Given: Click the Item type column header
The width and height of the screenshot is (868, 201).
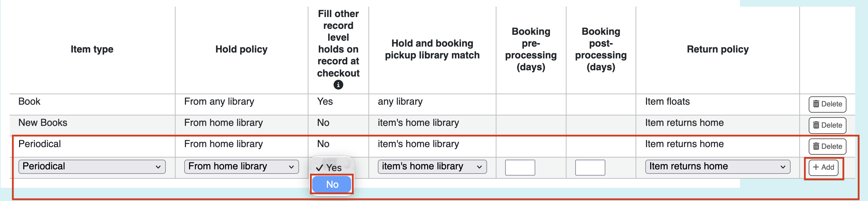Looking at the screenshot, I should coord(92,49).
